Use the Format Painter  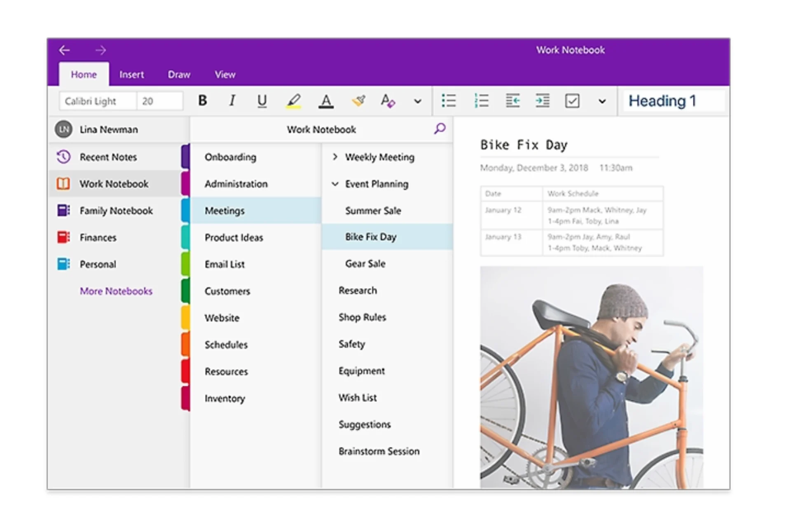[358, 101]
